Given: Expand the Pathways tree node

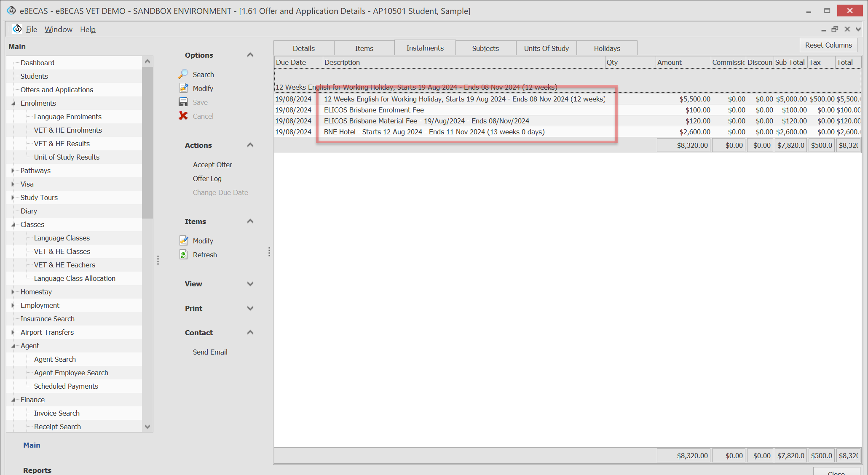Looking at the screenshot, I should point(13,171).
